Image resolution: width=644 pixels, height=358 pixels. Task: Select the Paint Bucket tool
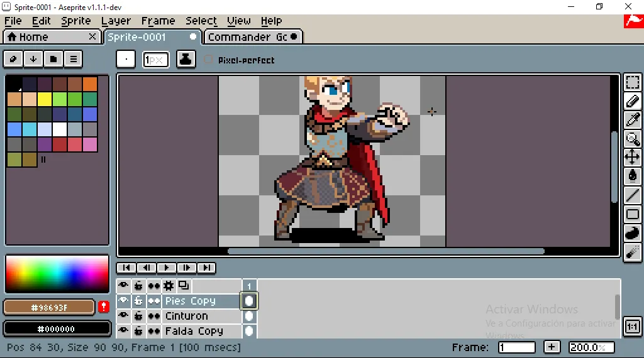[633, 176]
